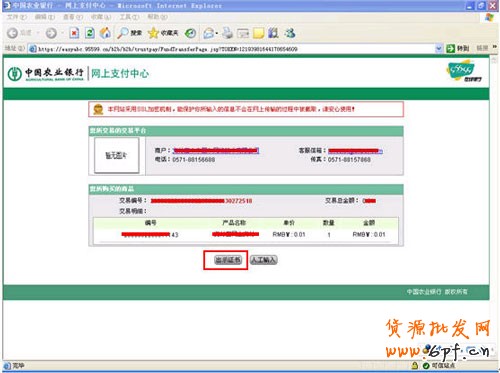Open the 编辑 (Edit) menu

point(45,17)
